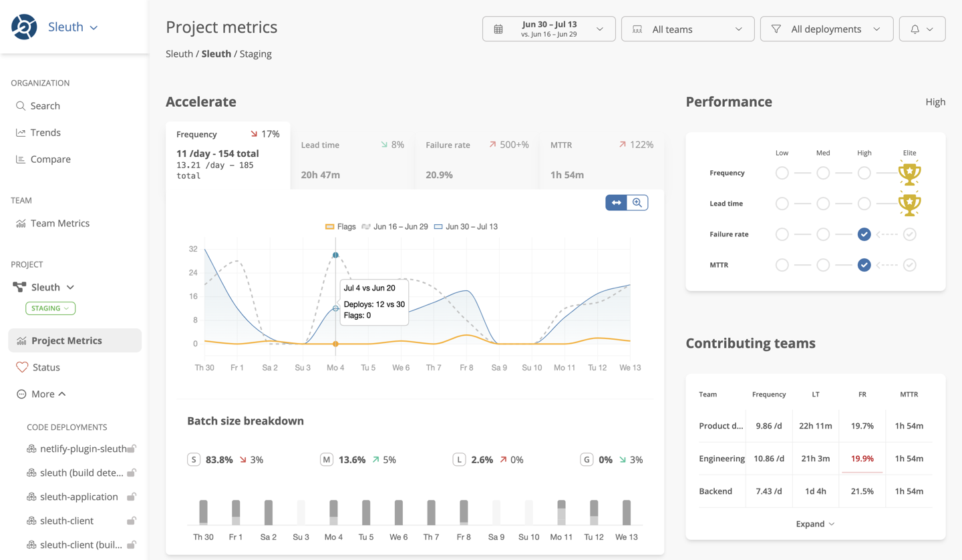This screenshot has width=962, height=560.
Task: Toggle the Flags legend item
Action: tap(340, 226)
